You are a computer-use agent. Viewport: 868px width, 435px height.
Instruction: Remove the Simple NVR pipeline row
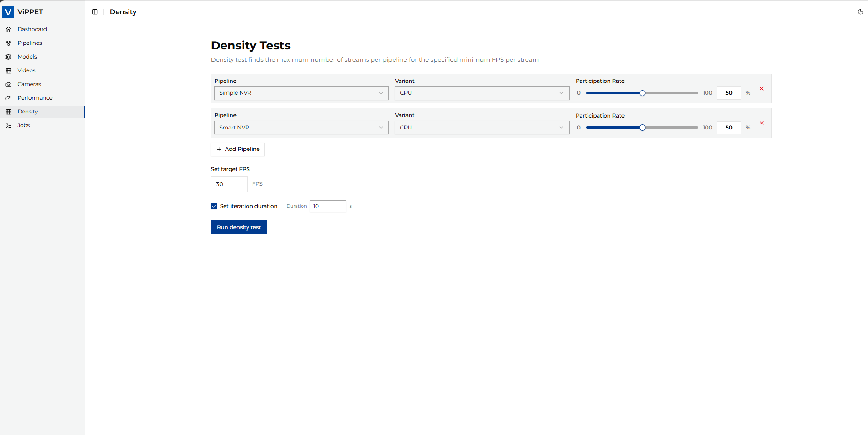[x=761, y=89]
